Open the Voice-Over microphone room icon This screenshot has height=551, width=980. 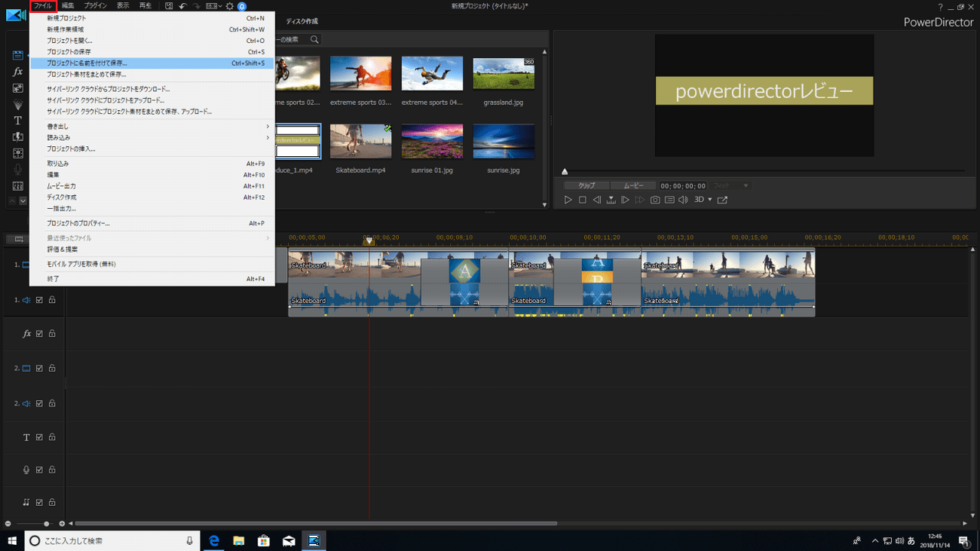(18, 169)
